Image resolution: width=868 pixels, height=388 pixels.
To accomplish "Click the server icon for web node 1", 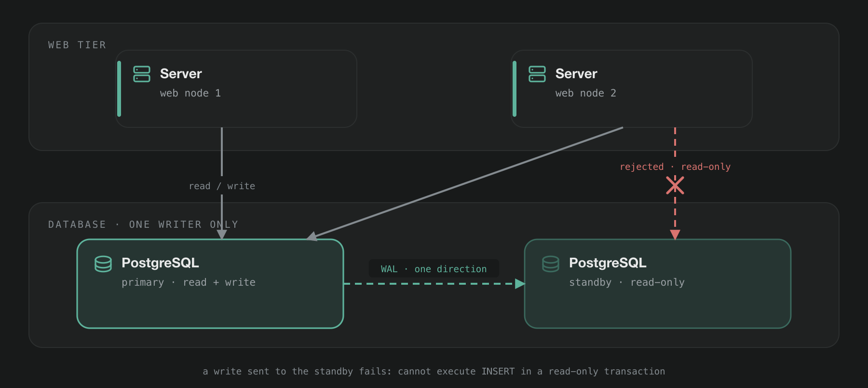I will (142, 74).
